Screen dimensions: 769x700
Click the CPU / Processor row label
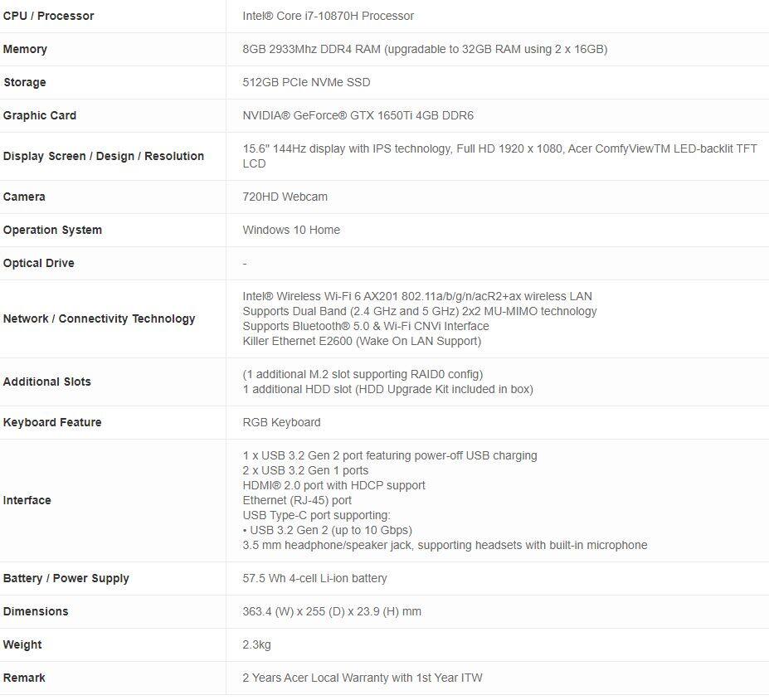(48, 16)
